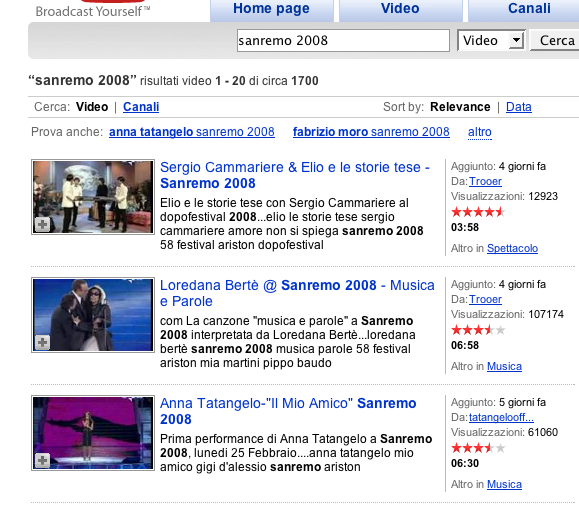This screenshot has height=506, width=579.
Task: Click the 03:58 duration text
Action: pyautogui.click(x=465, y=227)
